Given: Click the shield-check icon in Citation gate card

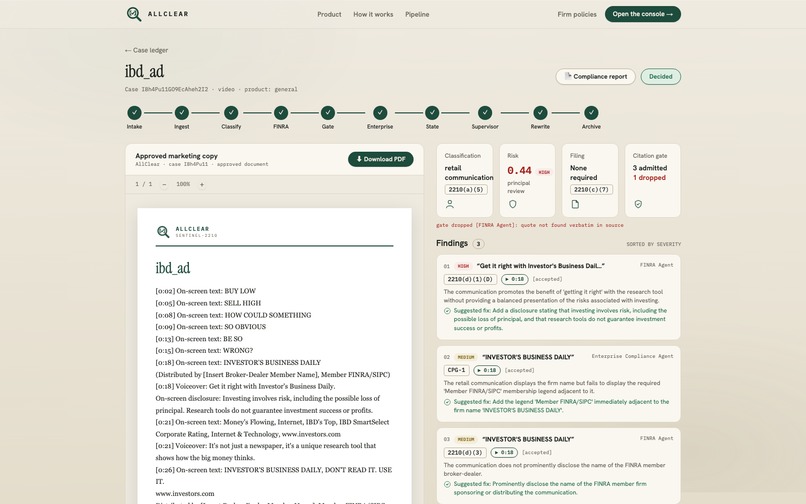Looking at the screenshot, I should 638,204.
